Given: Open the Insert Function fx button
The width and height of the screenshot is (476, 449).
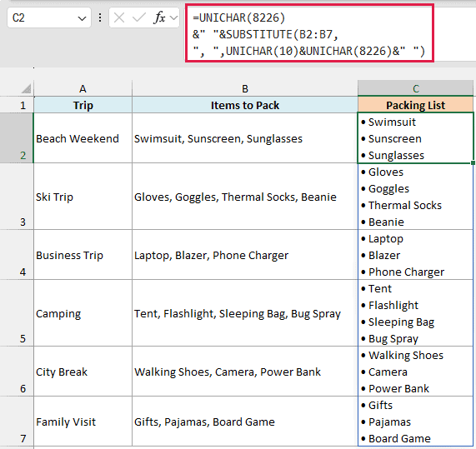Looking at the screenshot, I should [159, 17].
